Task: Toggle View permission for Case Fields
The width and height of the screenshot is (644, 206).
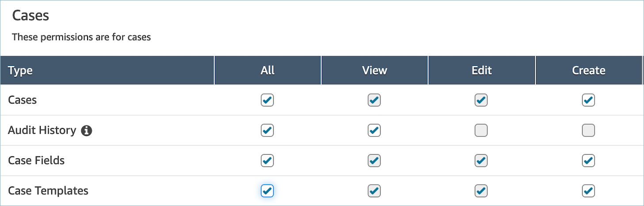Action: (374, 160)
